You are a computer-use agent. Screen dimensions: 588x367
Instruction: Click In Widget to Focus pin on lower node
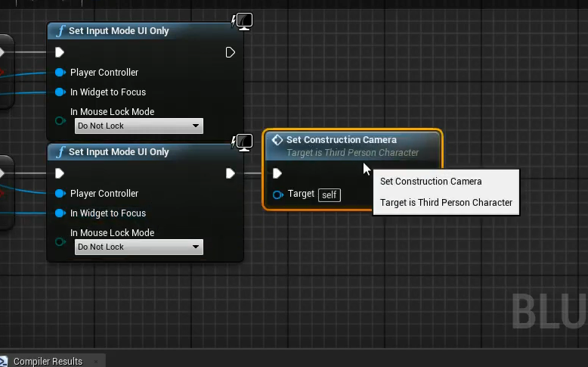point(60,213)
